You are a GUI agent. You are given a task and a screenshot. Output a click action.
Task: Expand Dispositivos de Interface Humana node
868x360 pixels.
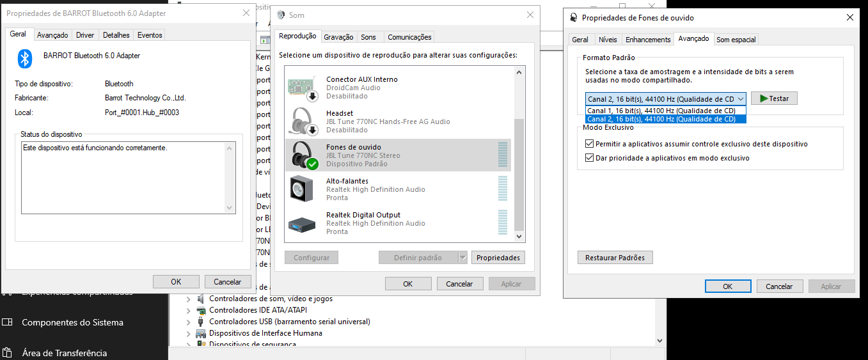[189, 334]
